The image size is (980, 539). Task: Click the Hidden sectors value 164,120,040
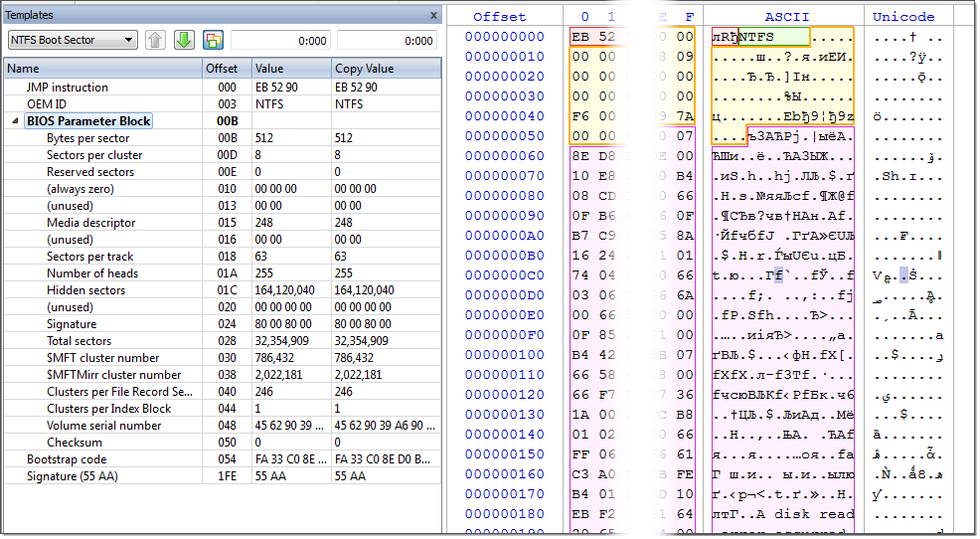coord(284,290)
